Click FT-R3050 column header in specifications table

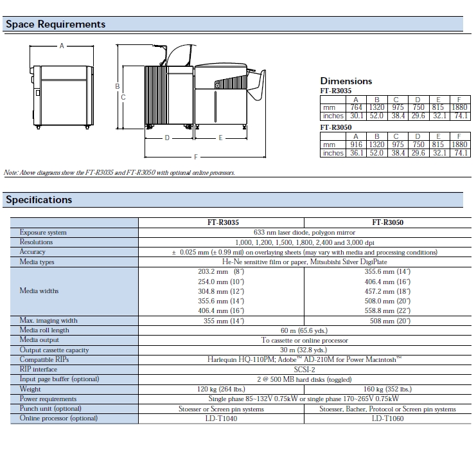(387, 222)
